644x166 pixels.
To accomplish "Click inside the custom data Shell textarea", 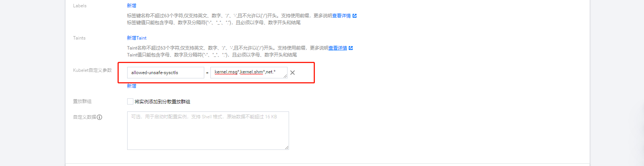I will [208, 131].
